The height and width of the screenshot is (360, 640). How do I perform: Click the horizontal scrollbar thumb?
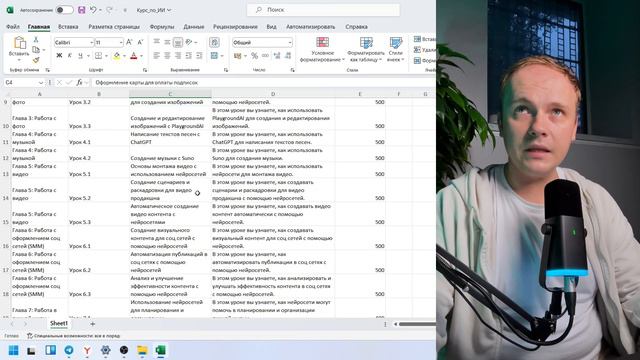pyautogui.click(x=417, y=324)
